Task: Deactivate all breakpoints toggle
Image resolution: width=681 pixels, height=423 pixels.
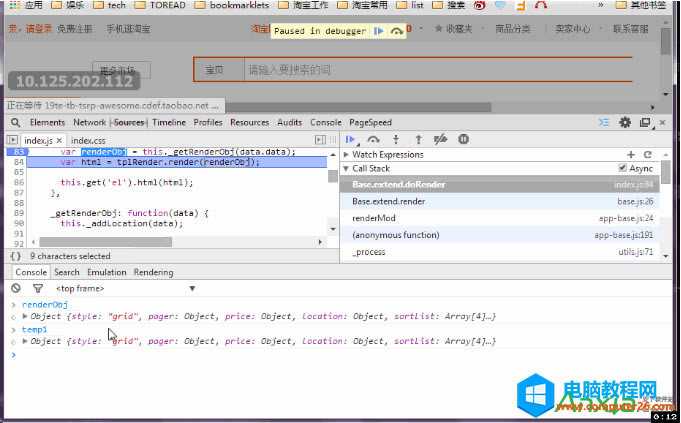Action: coord(441,139)
